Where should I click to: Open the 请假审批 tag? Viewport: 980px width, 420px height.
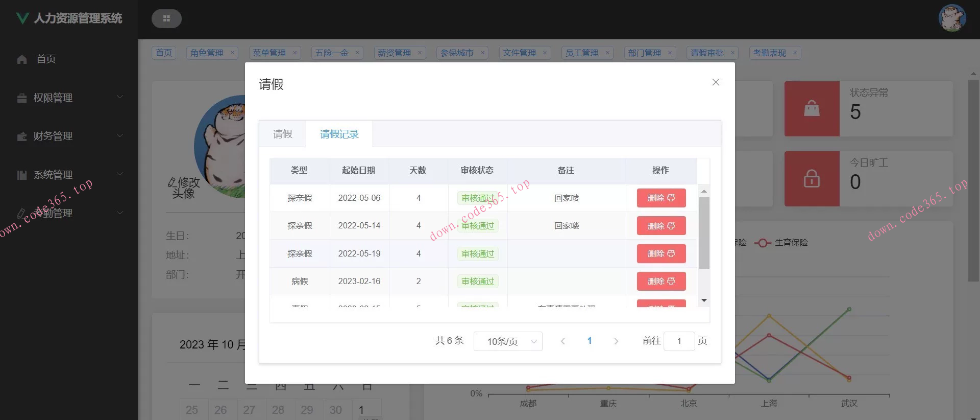[x=707, y=53]
